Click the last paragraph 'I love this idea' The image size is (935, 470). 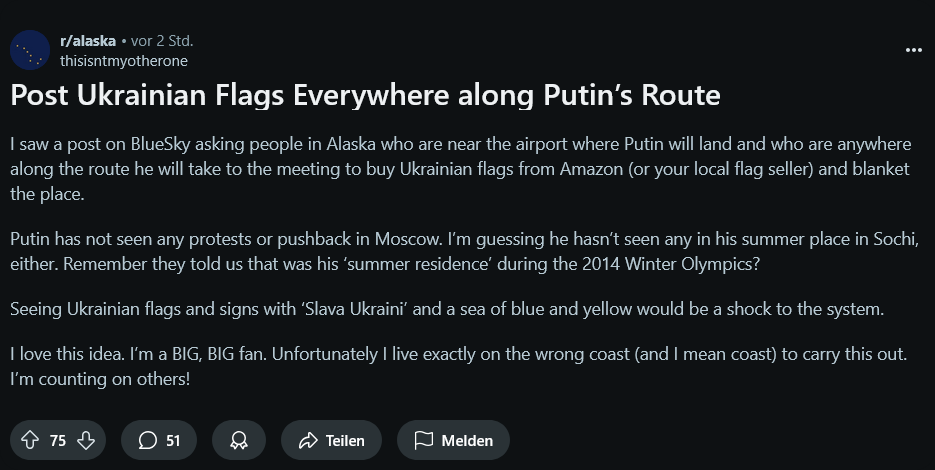coord(458,366)
